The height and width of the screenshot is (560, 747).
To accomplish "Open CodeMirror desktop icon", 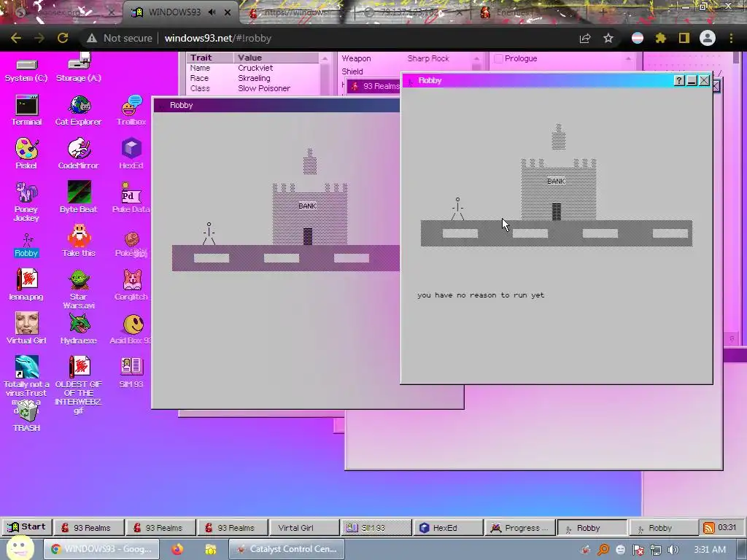I will 79,154.
